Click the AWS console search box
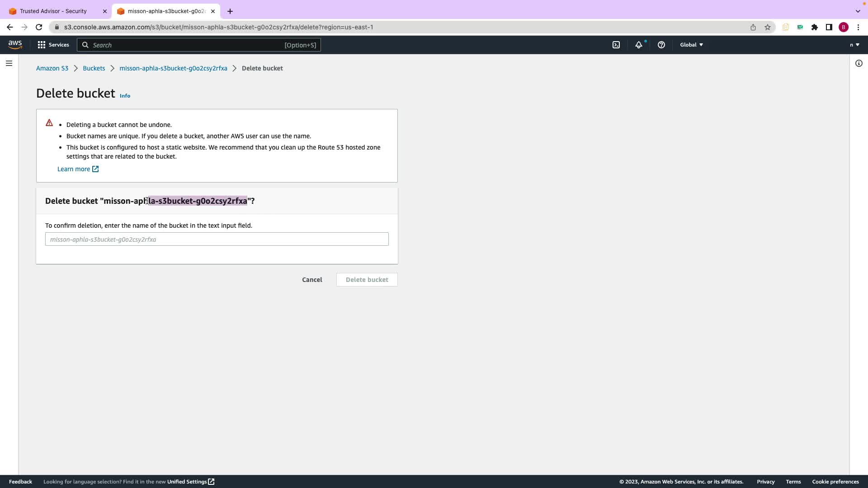The height and width of the screenshot is (488, 868). [x=199, y=45]
